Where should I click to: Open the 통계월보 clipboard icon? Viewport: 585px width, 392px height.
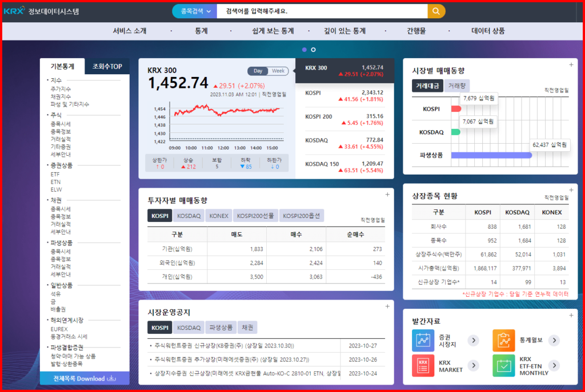pos(504,340)
